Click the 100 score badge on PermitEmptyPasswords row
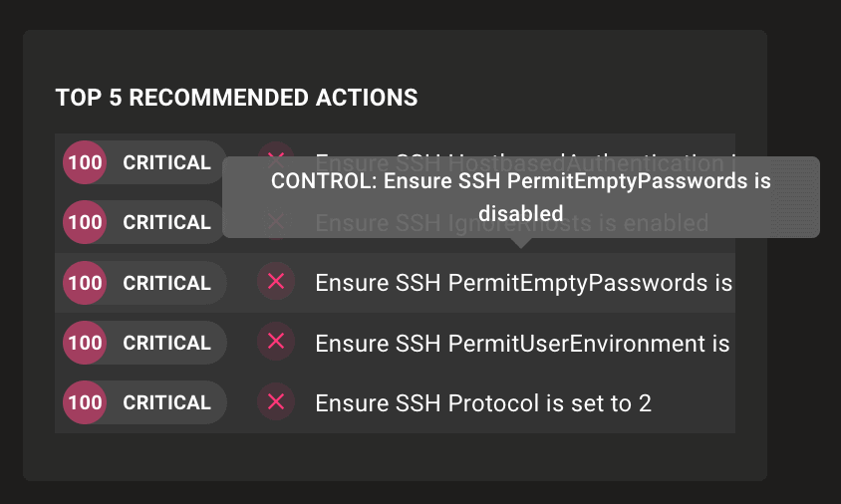Image resolution: width=841 pixels, height=504 pixels. pyautogui.click(x=86, y=283)
